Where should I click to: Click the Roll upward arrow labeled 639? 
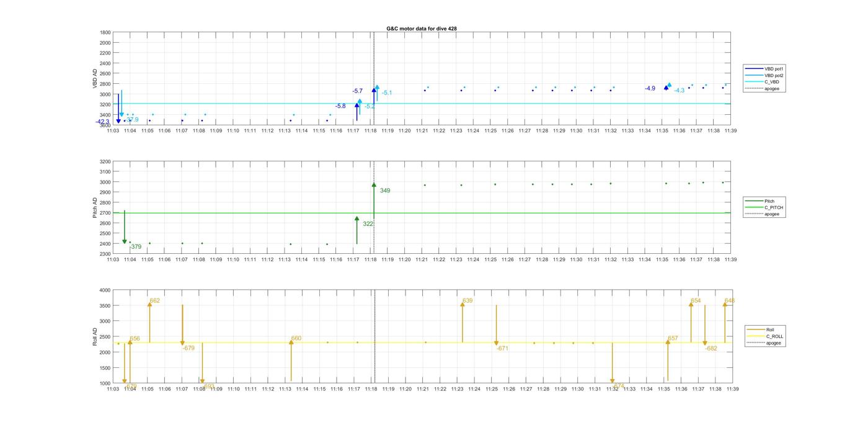click(x=463, y=322)
